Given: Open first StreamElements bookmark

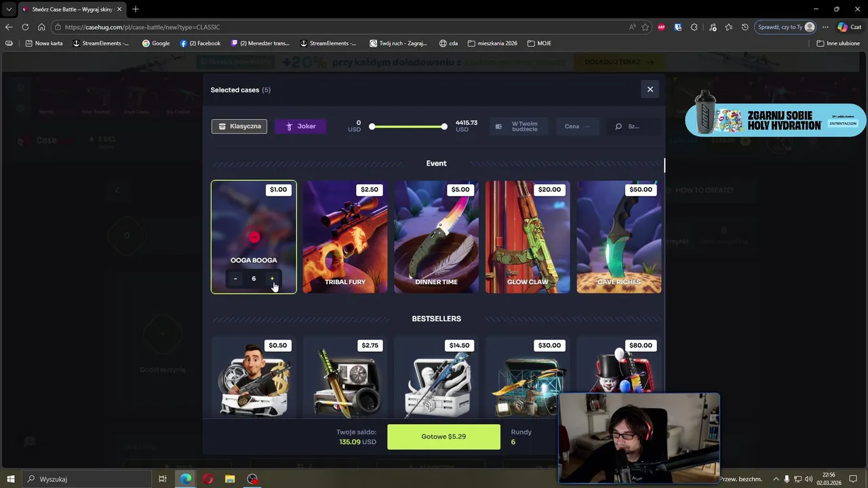Looking at the screenshot, I should point(100,43).
